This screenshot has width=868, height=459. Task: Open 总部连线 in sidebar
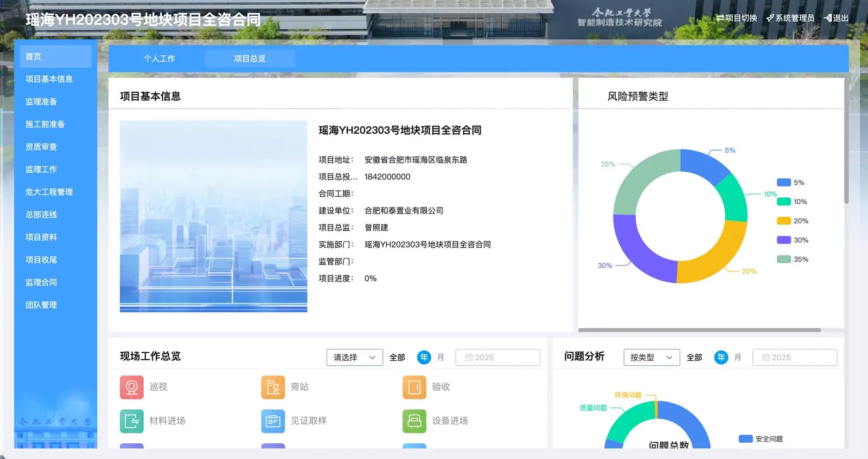tap(55, 215)
